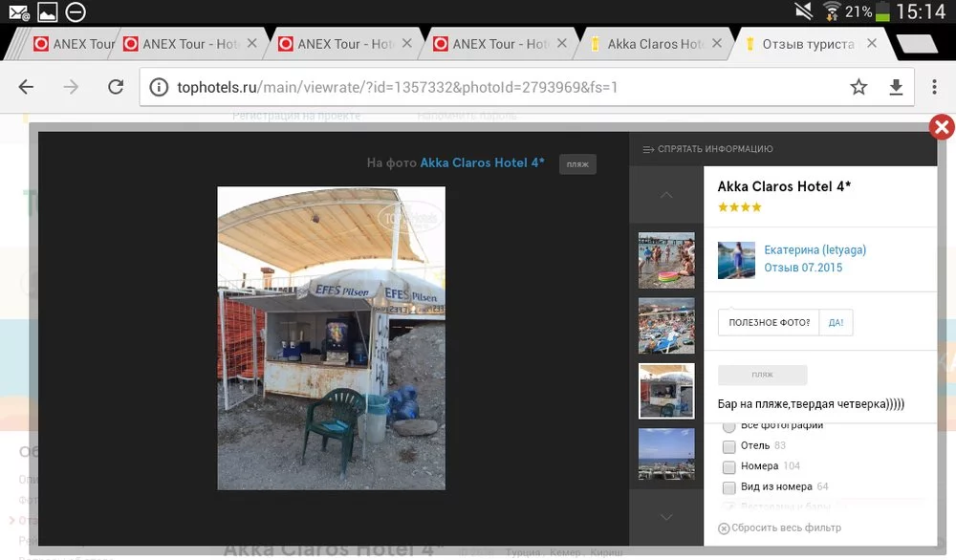Open thumbnail of sea and sky view
Screen dimensions: 956x560
(x=665, y=454)
